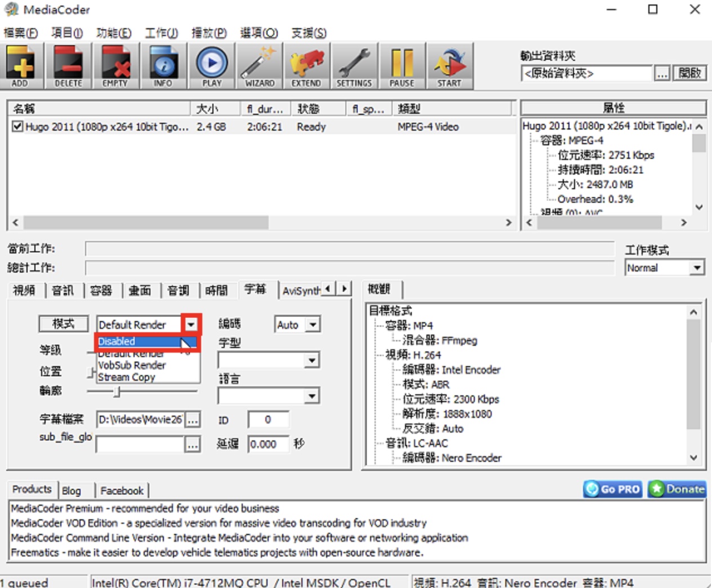Click the tab strip left scroll arrow
The height and width of the screenshot is (588, 712).
click(328, 289)
